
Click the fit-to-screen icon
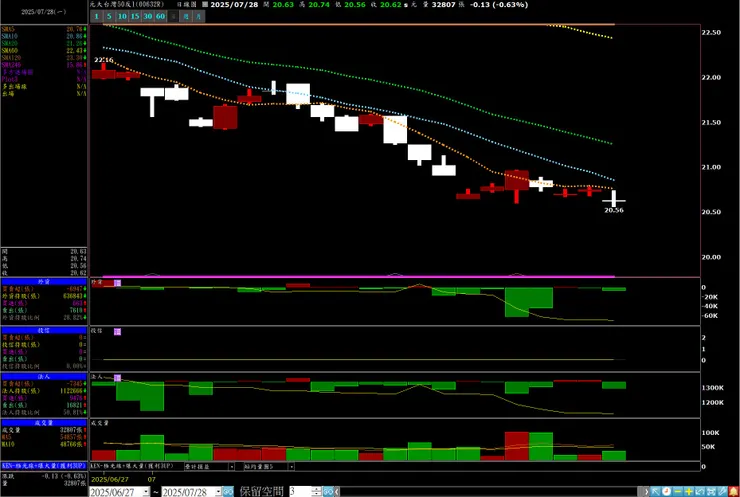coord(712,491)
